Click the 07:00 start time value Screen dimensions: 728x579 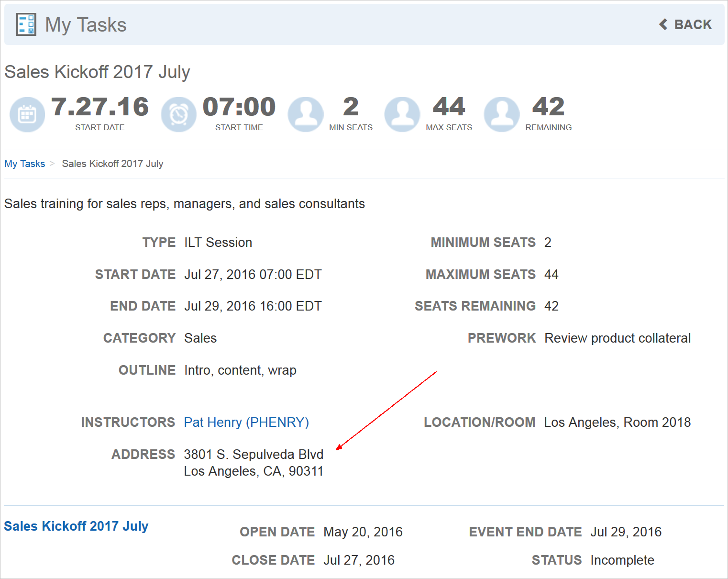239,107
